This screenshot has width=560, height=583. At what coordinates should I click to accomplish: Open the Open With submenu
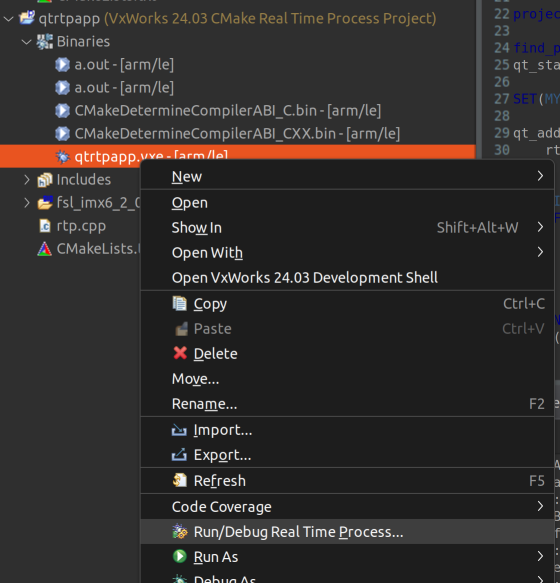347,253
